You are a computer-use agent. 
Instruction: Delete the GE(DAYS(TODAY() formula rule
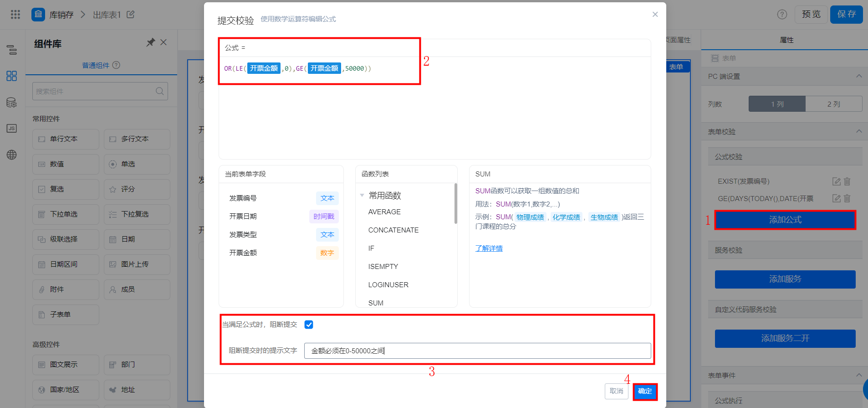pyautogui.click(x=847, y=198)
